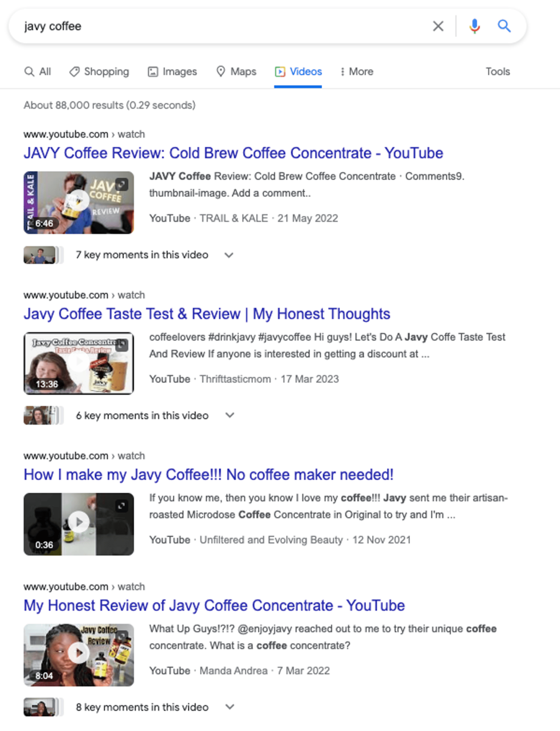
Task: Open the More menu
Action: [x=356, y=72]
